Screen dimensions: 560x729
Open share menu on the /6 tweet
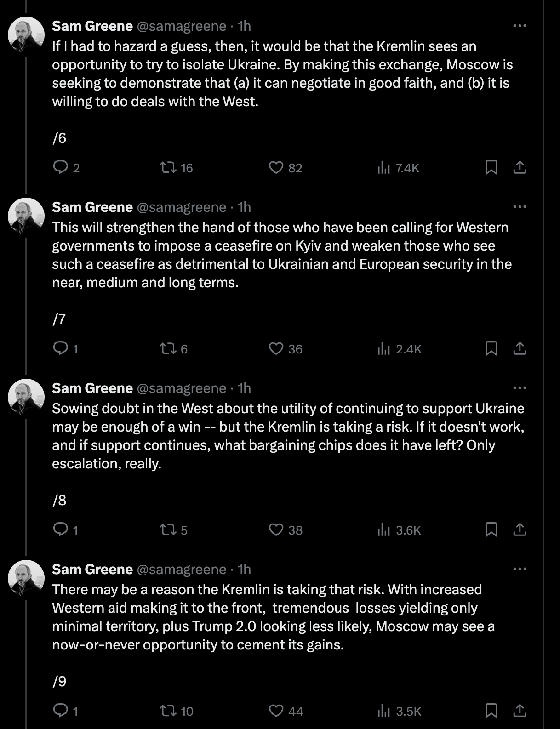pyautogui.click(x=520, y=168)
